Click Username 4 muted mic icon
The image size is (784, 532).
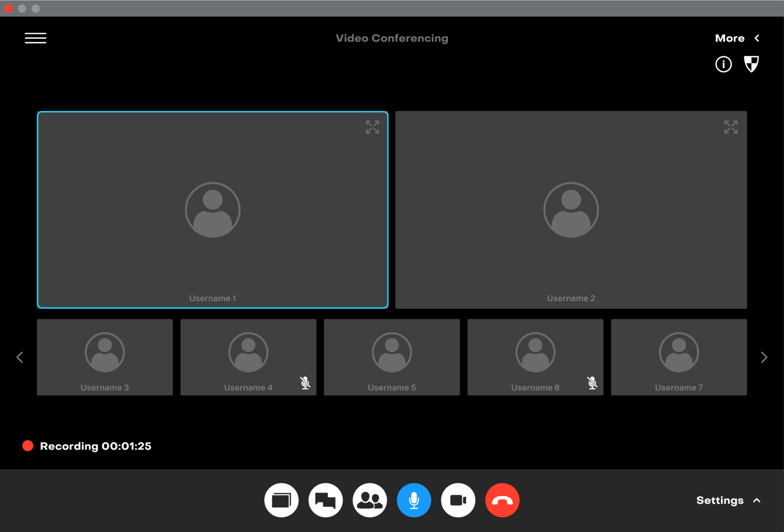305,383
